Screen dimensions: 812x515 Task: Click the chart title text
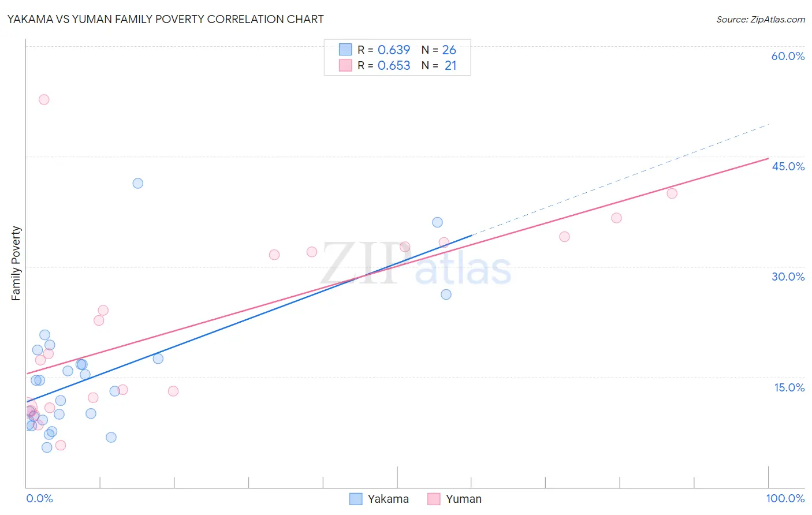point(165,19)
